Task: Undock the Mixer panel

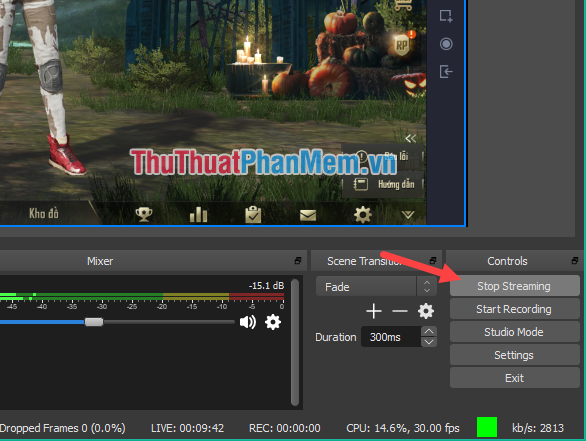Action: click(x=298, y=260)
